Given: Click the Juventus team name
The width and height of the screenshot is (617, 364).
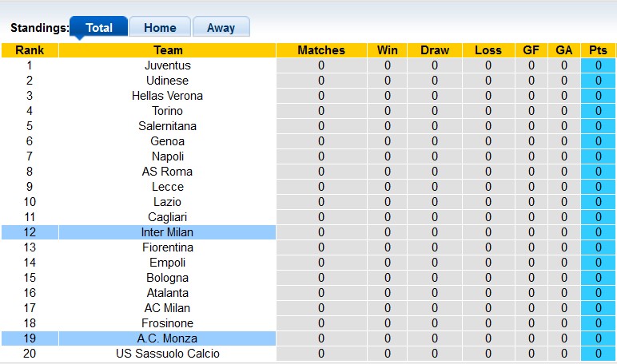Looking at the screenshot, I should 168,65.
